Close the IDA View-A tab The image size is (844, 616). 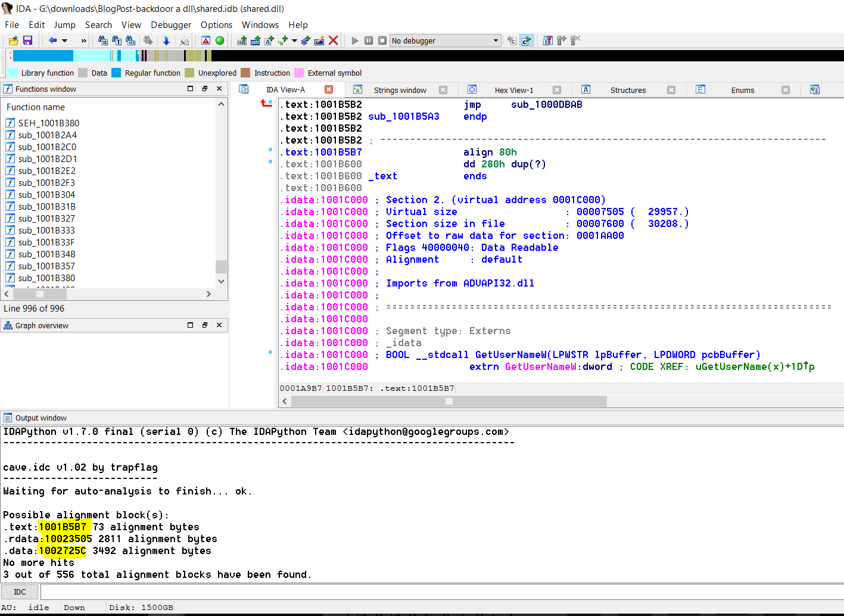coord(329,89)
